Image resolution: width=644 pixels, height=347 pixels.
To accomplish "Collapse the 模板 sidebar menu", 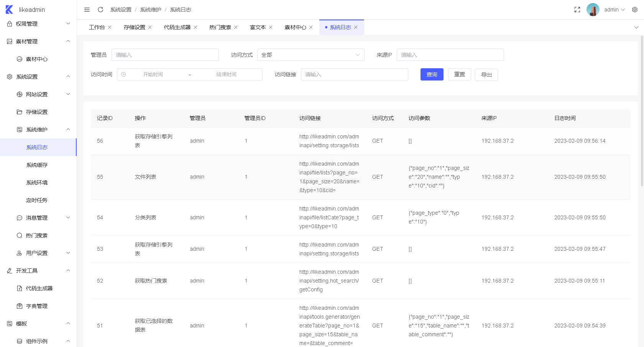I will (38, 324).
